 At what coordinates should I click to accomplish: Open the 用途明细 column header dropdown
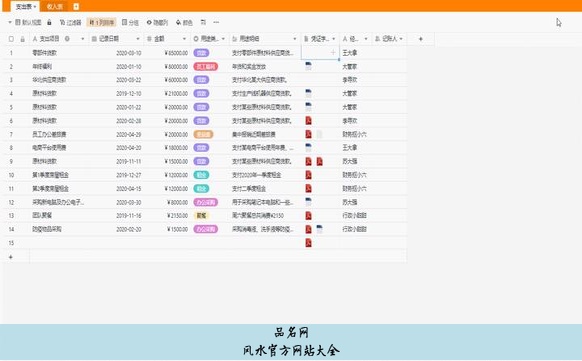(295, 39)
